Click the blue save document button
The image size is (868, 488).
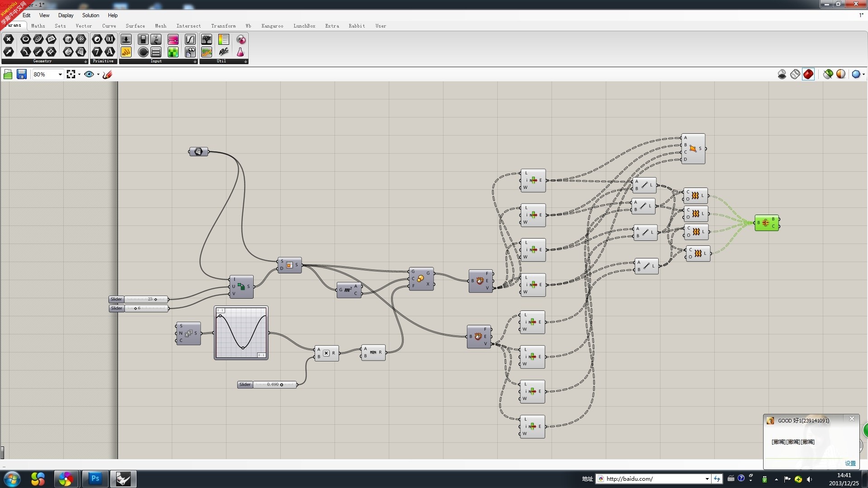pos(21,74)
